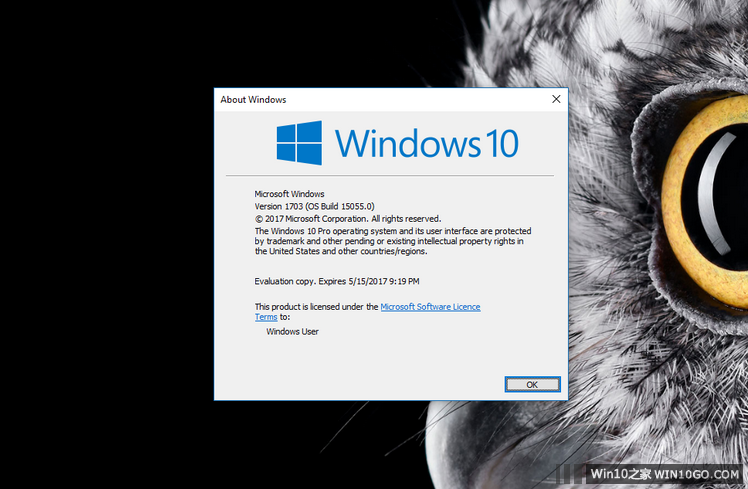Click the "This product is licensed under the" text

click(x=316, y=307)
